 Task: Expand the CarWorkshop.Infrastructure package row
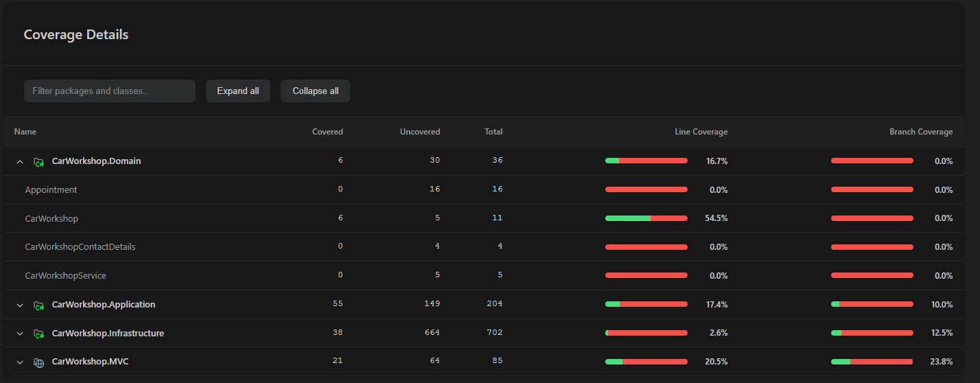20,334
